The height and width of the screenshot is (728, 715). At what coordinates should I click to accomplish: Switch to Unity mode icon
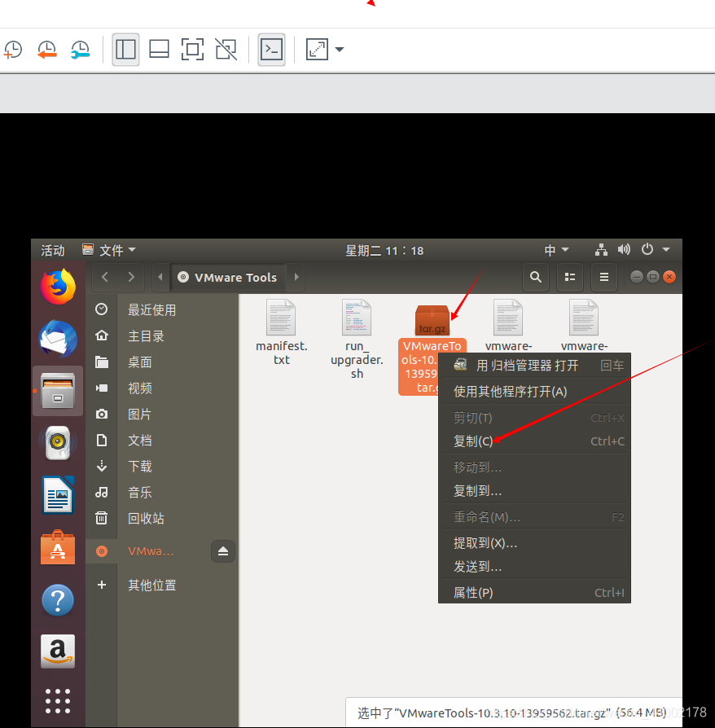pyautogui.click(x=226, y=50)
